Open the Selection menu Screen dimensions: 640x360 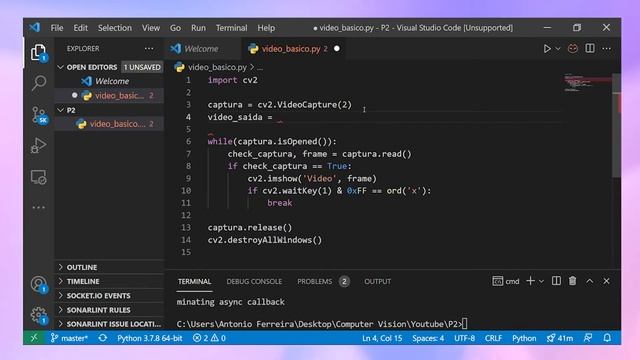point(115,28)
